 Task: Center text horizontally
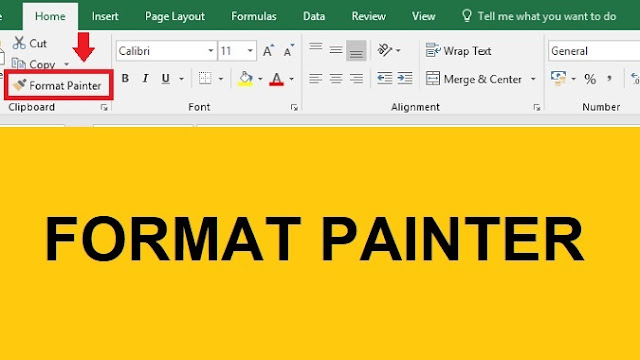(x=336, y=78)
